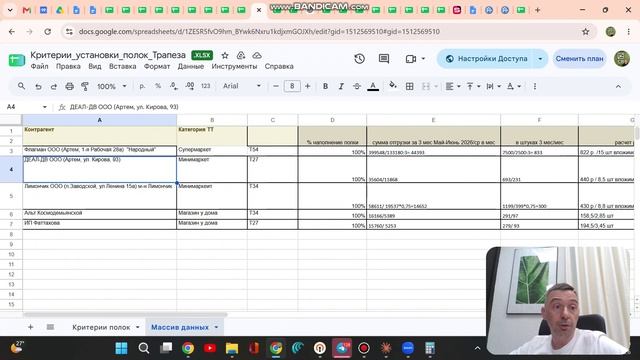Open a new browser tab

538,10
